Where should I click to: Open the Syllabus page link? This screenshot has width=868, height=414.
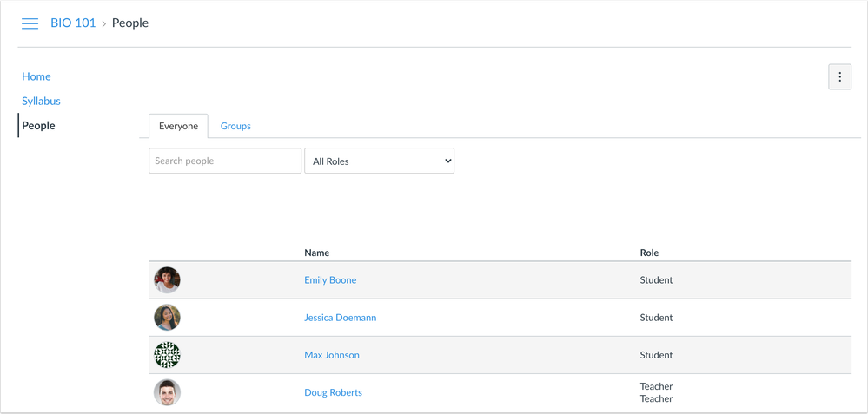click(41, 101)
